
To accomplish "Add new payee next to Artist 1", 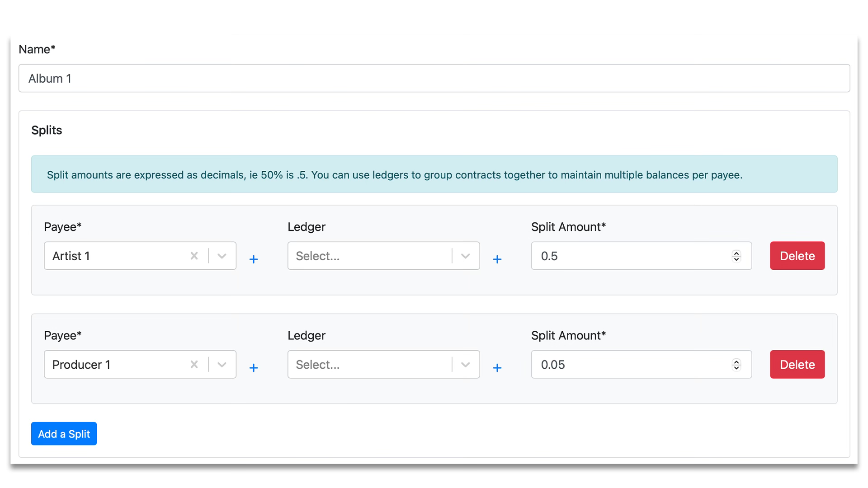I will (x=254, y=259).
